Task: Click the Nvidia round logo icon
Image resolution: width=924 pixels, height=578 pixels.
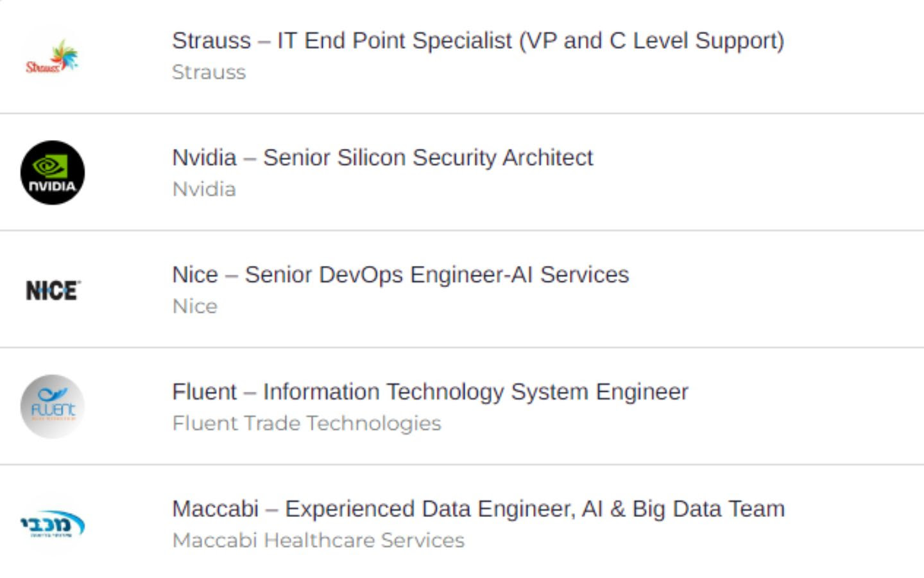Action: 53,173
